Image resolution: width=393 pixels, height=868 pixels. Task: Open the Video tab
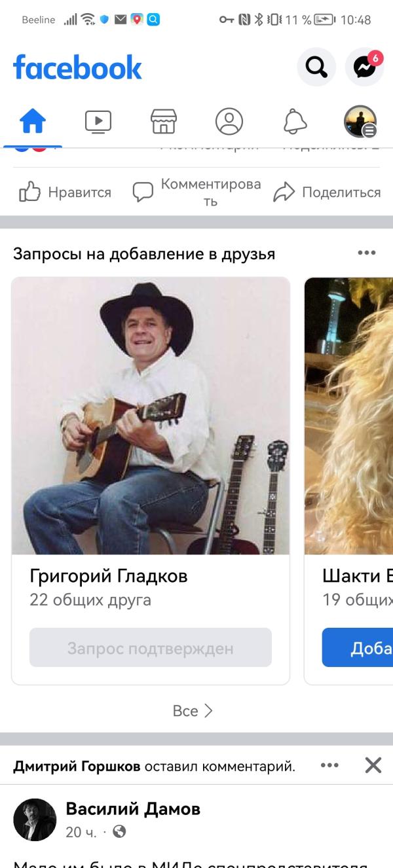98,122
